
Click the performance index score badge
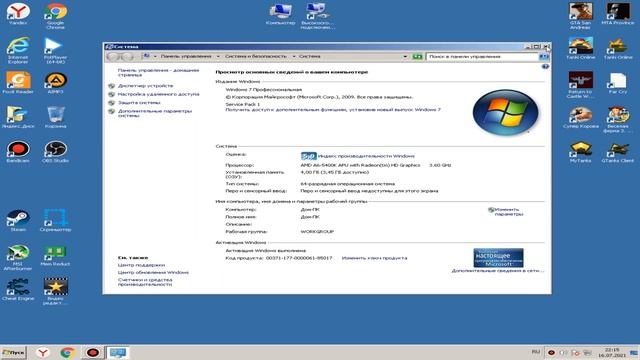(x=309, y=156)
